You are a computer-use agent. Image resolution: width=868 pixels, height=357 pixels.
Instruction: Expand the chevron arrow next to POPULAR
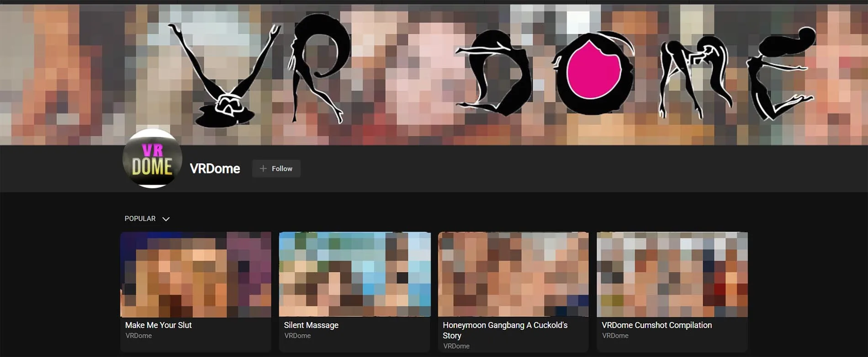click(x=166, y=219)
